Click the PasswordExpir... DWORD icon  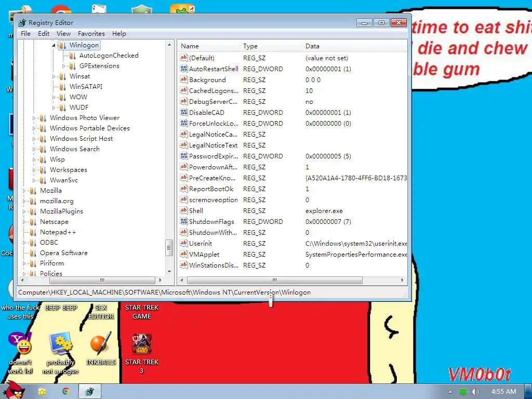point(183,156)
